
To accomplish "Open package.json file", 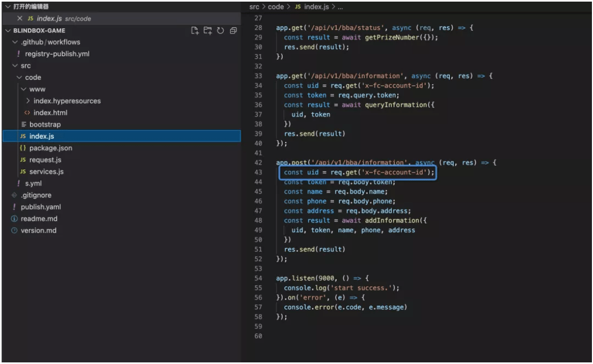I will (51, 148).
